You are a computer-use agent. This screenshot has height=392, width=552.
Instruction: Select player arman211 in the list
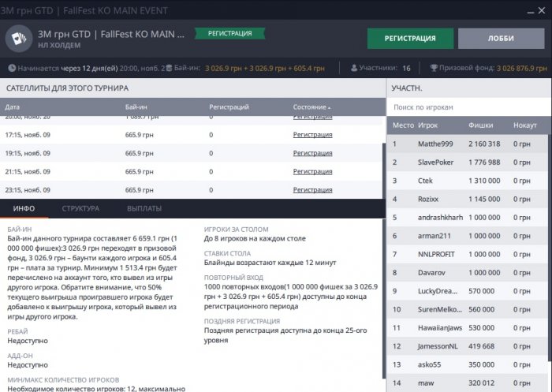tap(467, 236)
